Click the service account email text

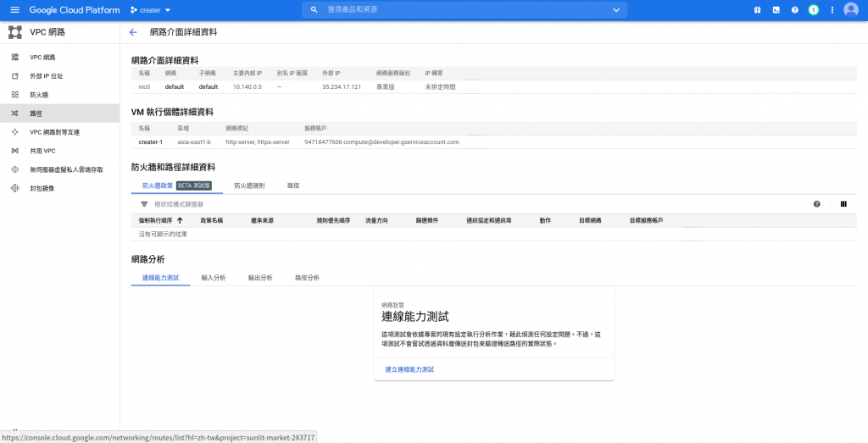[381, 142]
